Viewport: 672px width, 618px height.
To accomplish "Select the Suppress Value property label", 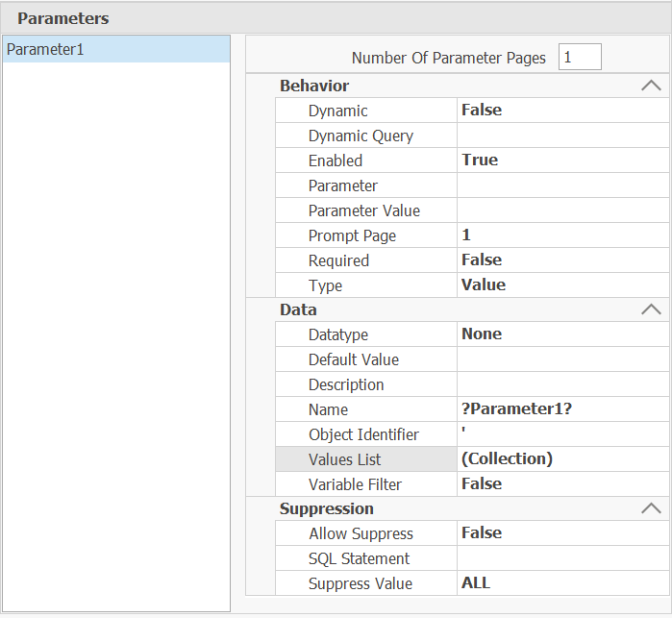I will [x=361, y=583].
